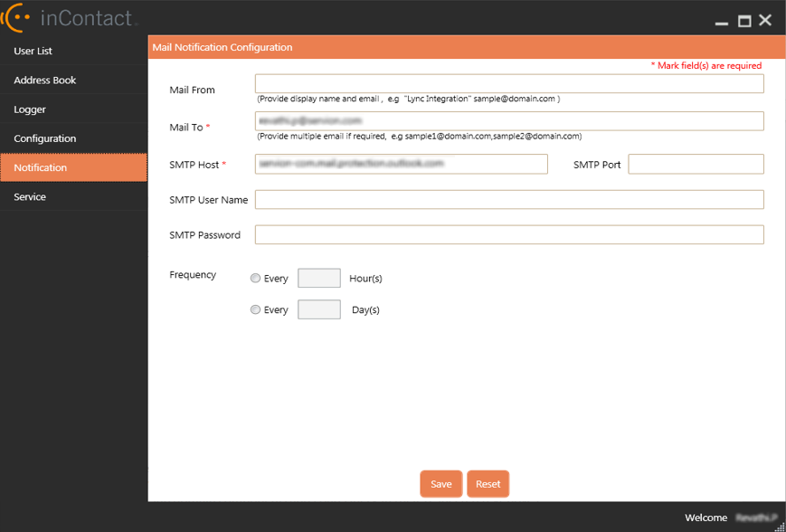This screenshot has height=532, width=786.
Task: Choose the Every Day(s) frequency option
Action: pyautogui.click(x=255, y=309)
